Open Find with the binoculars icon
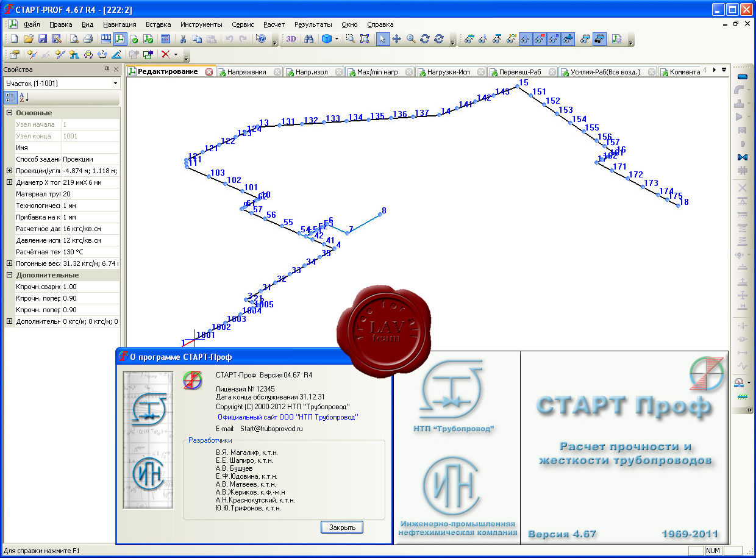The image size is (756, 558). click(x=309, y=39)
